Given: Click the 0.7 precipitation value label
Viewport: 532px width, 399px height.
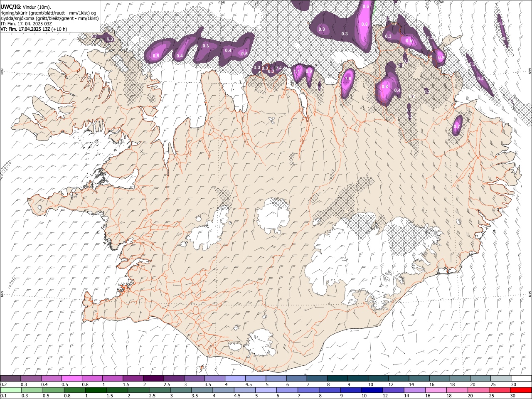Looking at the screenshot, I should click(457, 126).
